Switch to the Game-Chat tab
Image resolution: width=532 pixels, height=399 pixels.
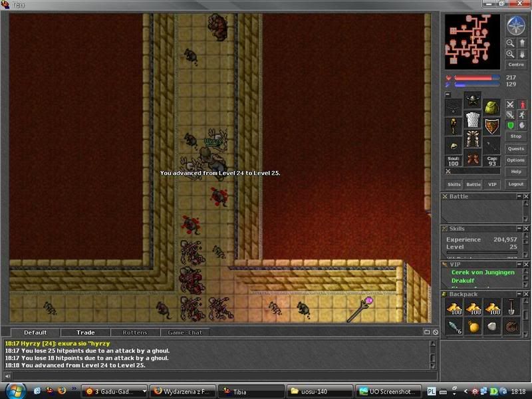185,332
